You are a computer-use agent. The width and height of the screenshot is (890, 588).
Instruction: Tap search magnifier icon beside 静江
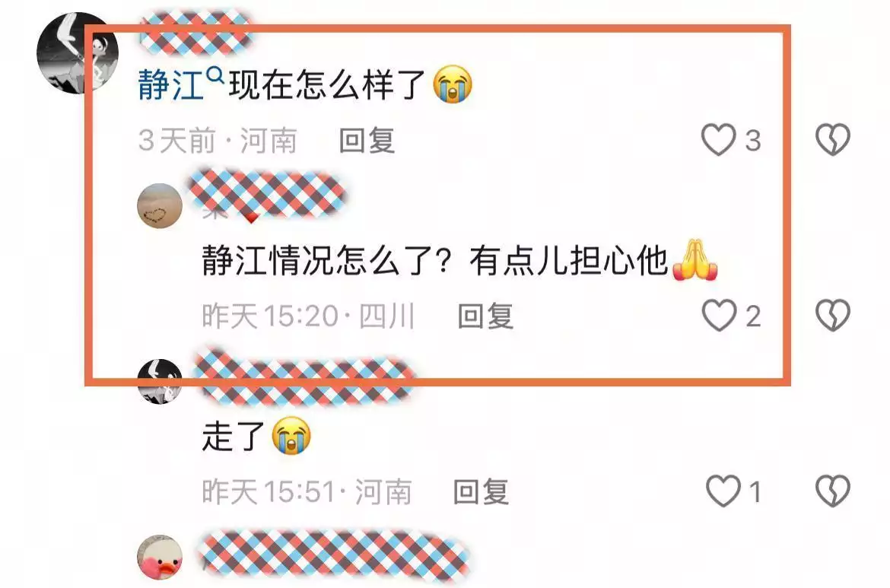[215, 75]
